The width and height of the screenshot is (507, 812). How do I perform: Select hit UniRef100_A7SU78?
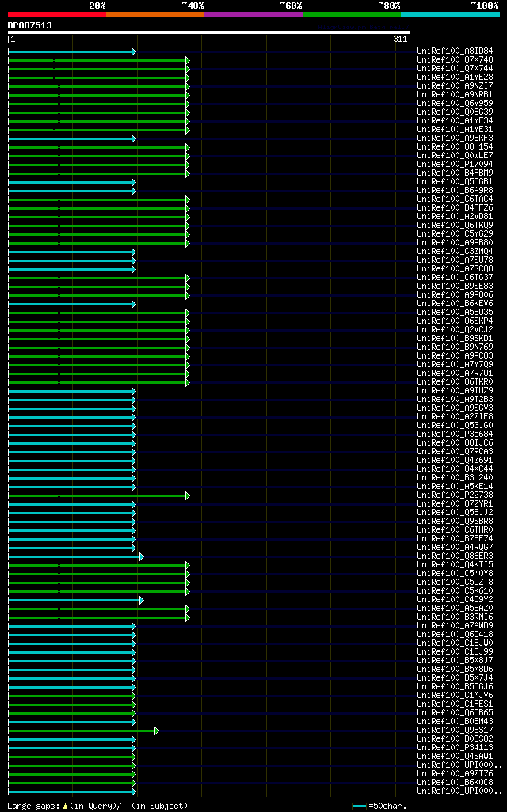(455, 260)
